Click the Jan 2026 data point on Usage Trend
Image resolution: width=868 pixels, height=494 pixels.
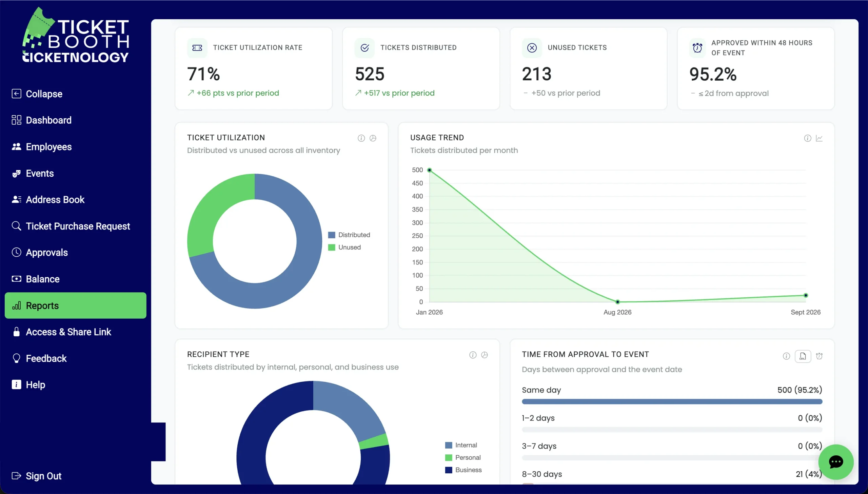[x=429, y=170]
